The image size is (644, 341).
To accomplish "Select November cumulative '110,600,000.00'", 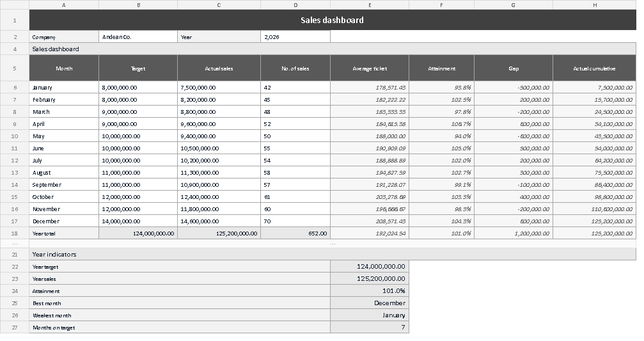I will pyautogui.click(x=594, y=209).
